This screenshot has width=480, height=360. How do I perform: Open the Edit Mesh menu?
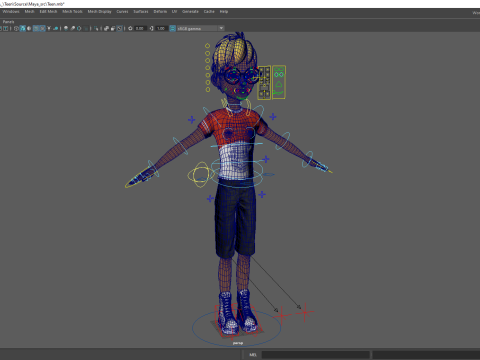48,12
